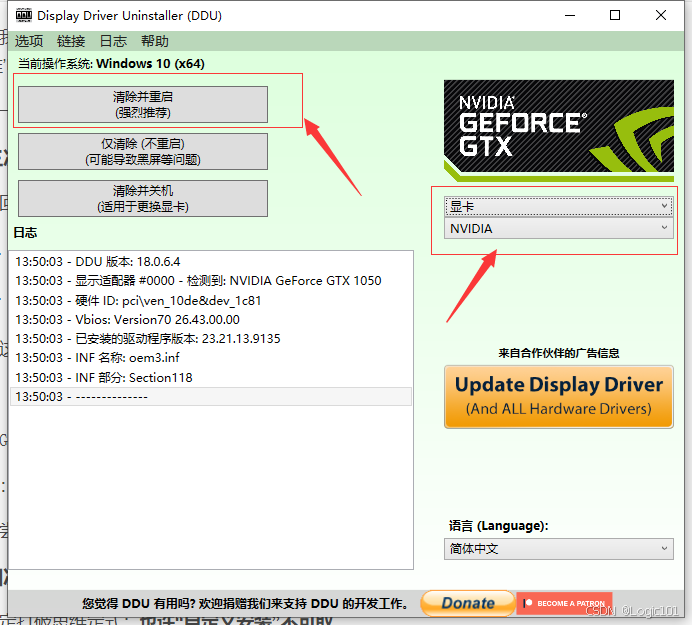Click the 仅清除 (不重启) button
Viewport: 692px width, 625px height.
[x=143, y=151]
